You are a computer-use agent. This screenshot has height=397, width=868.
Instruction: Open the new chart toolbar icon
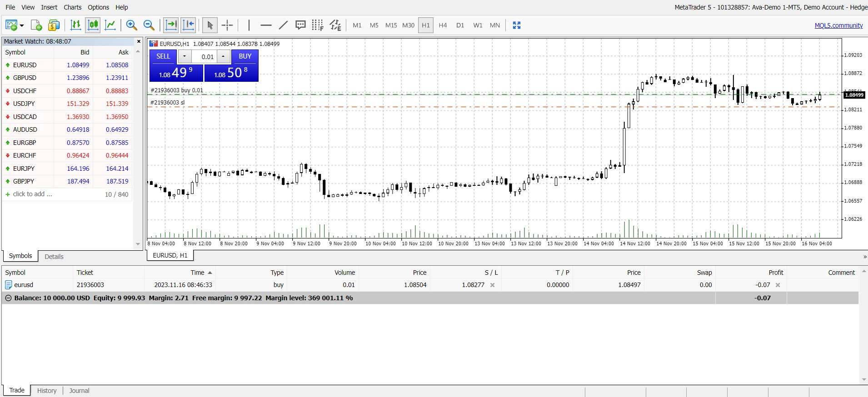(x=11, y=25)
